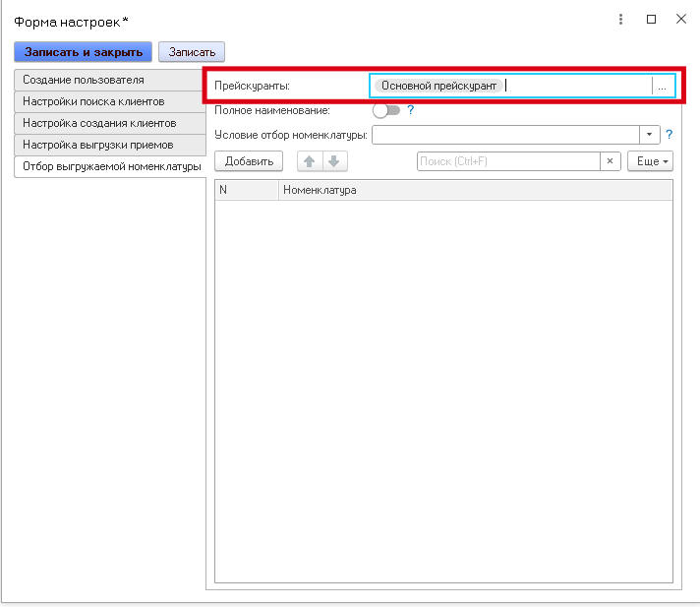Open Настройки поиска клиентов tab
The image size is (700, 607).
pyautogui.click(x=93, y=101)
